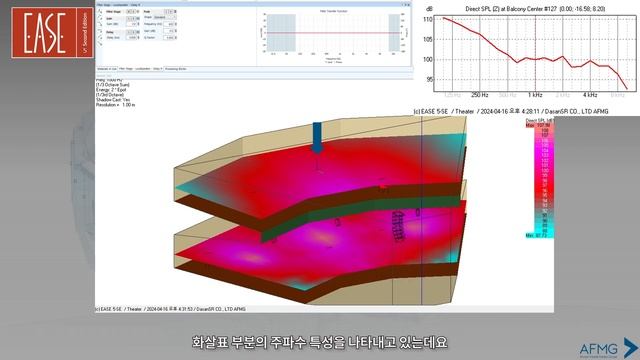Click the "250 Hz" axis label
Screen dimensions: 640x360
(480, 95)
